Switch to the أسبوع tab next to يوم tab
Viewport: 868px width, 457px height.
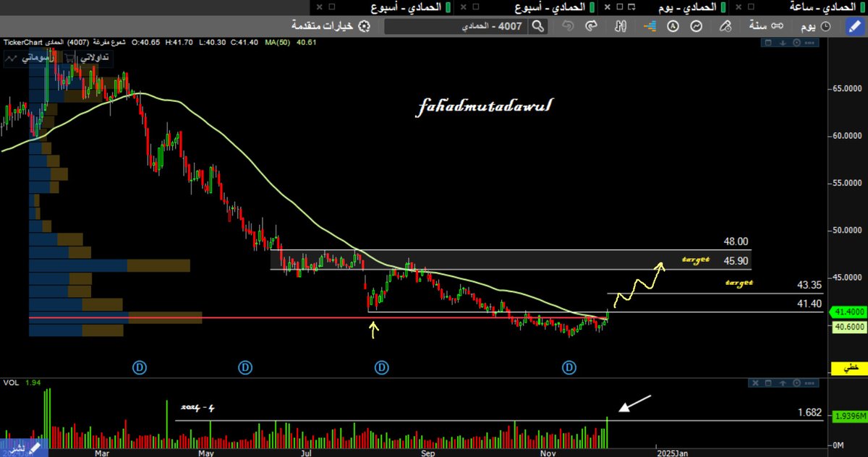(550, 7)
